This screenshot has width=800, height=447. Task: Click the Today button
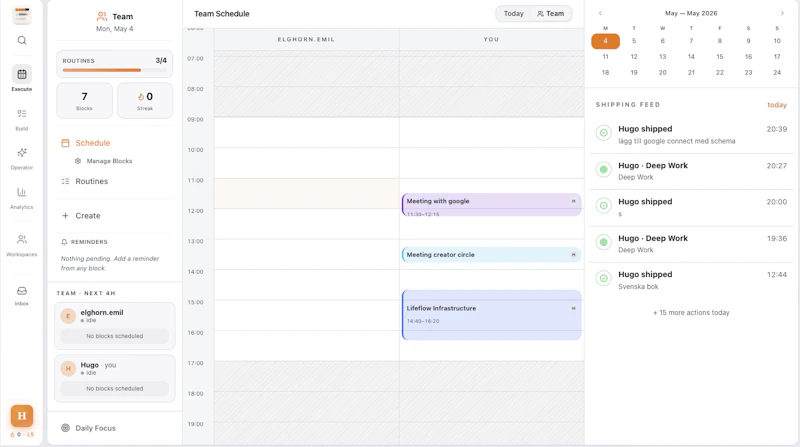click(514, 14)
